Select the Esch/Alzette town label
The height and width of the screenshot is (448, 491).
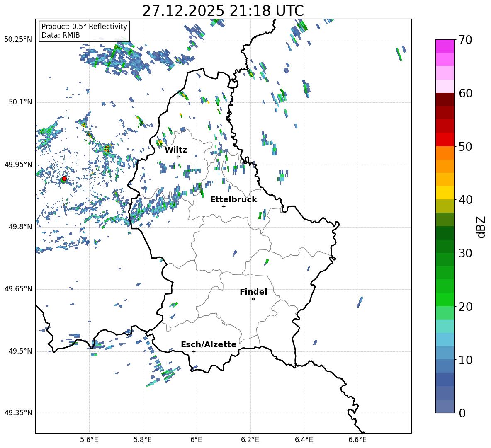pyautogui.click(x=209, y=344)
